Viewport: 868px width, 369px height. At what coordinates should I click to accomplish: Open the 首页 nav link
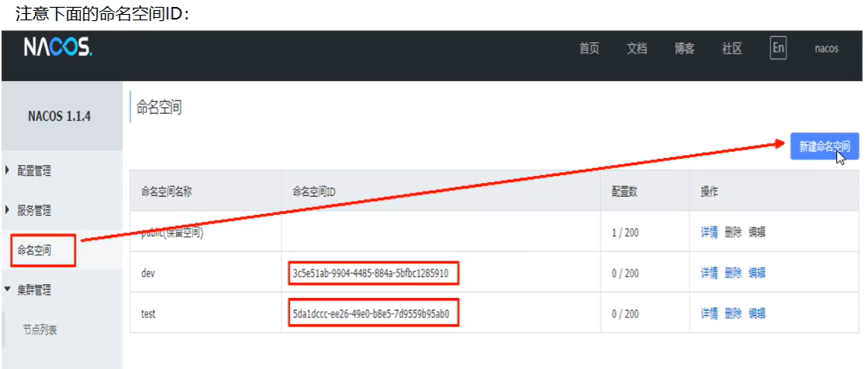[589, 49]
